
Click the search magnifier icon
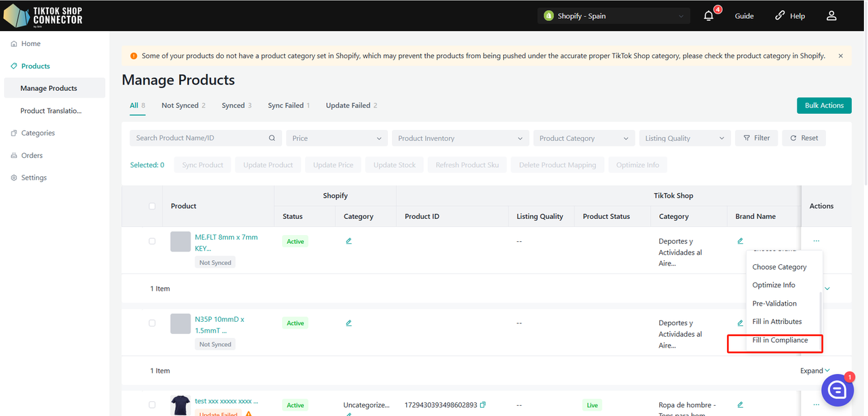272,138
